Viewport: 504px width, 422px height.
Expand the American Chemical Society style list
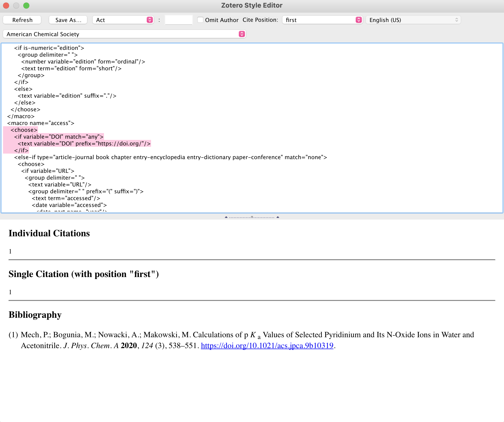pyautogui.click(x=121, y=34)
